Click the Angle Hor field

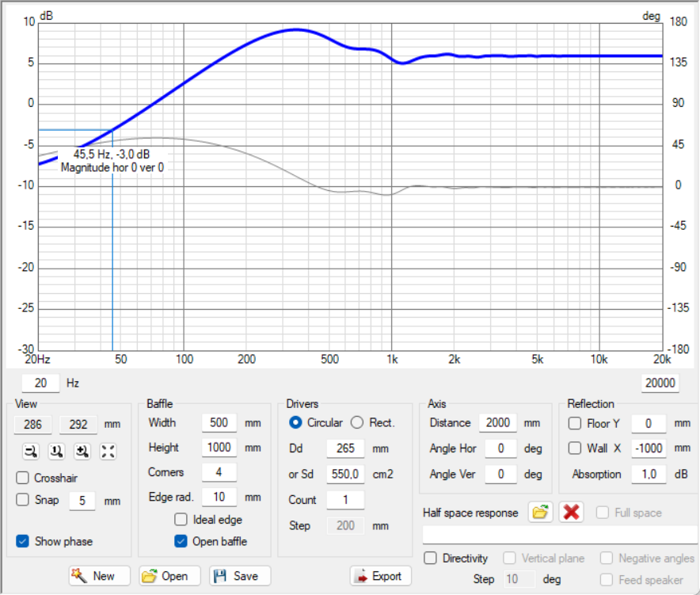coord(501,448)
